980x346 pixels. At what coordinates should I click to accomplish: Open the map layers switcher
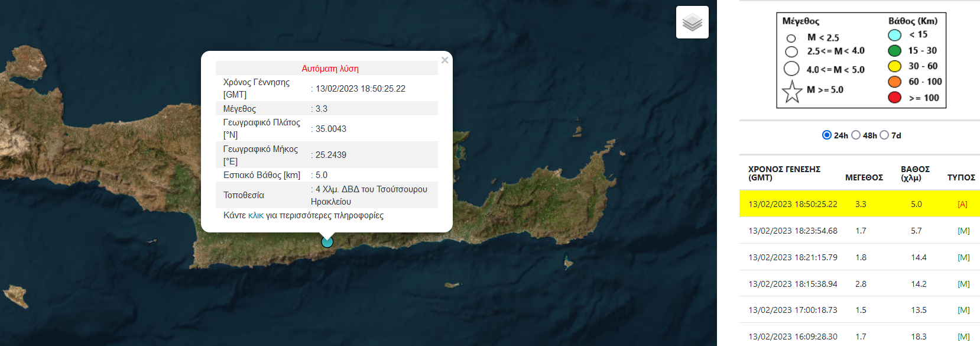pyautogui.click(x=692, y=22)
